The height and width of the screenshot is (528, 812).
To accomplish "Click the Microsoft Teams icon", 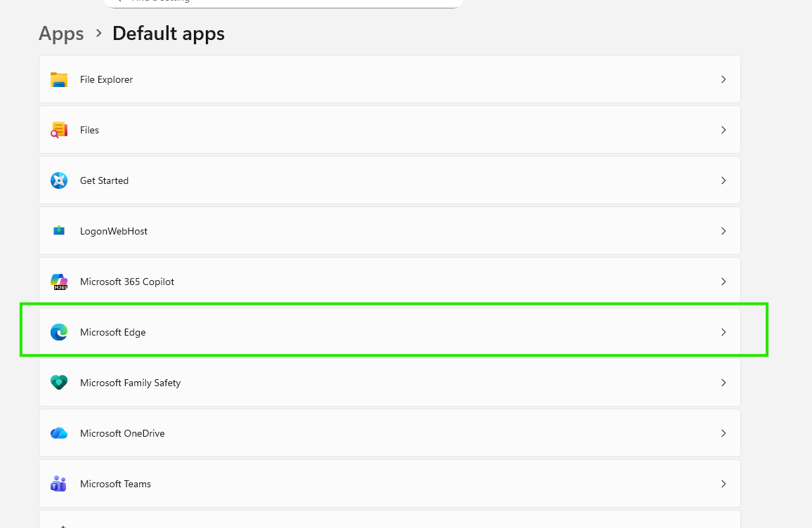I will coord(58,484).
